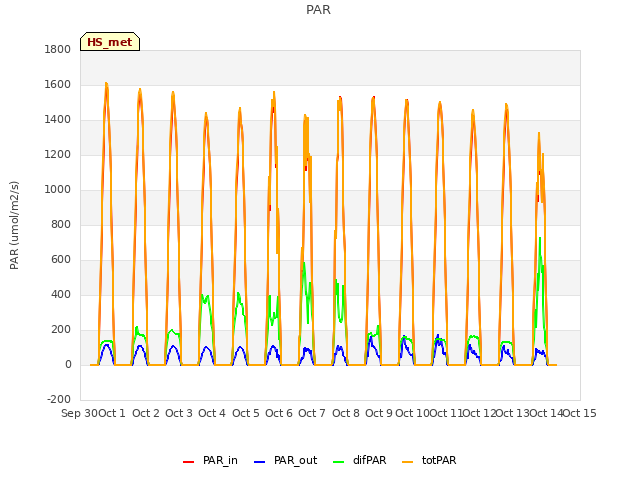Click the Oct 14 green difPAR spike

coord(540,239)
